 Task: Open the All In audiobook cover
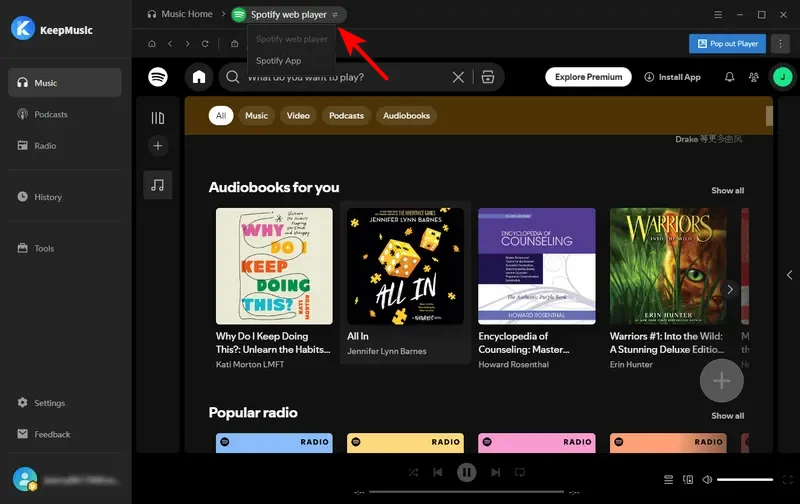click(405, 266)
